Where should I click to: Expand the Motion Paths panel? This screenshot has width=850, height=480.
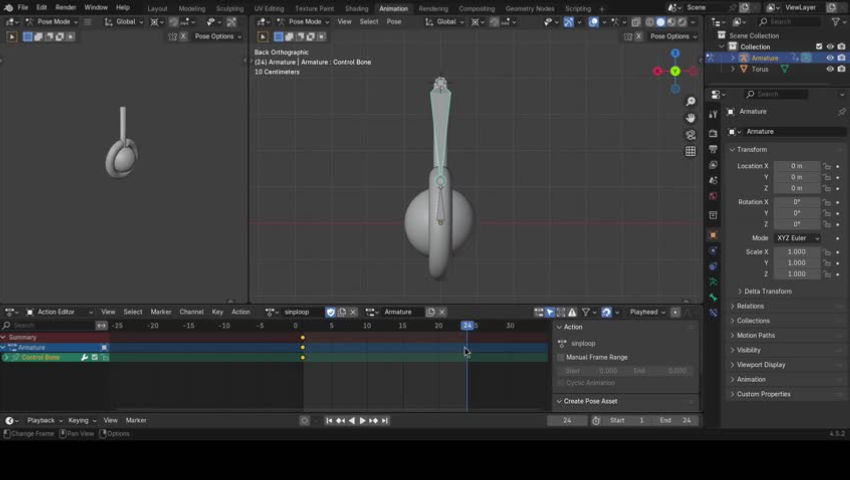point(756,336)
